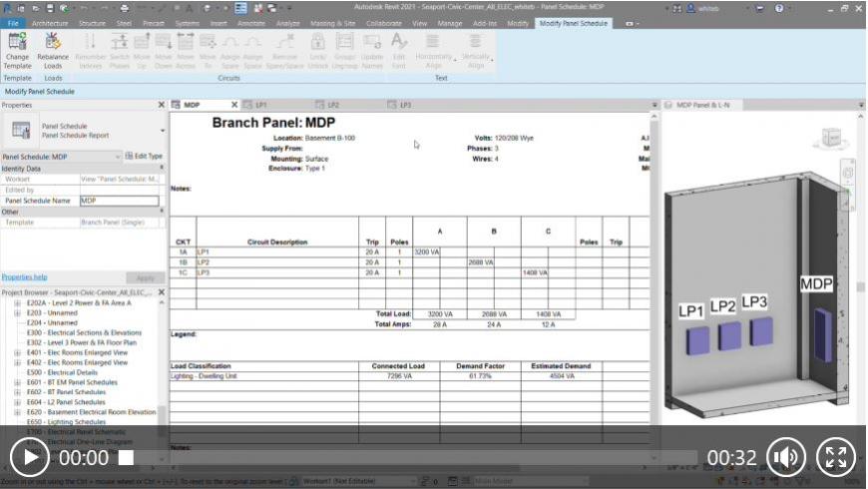Click the Help question mark icon
The width and height of the screenshot is (868, 489).
(779, 8)
